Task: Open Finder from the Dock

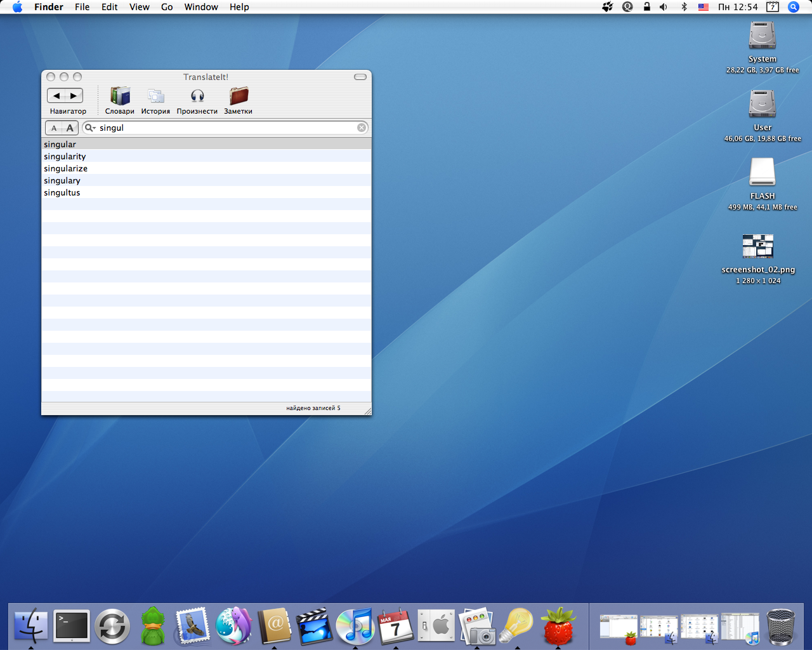Action: tap(31, 626)
